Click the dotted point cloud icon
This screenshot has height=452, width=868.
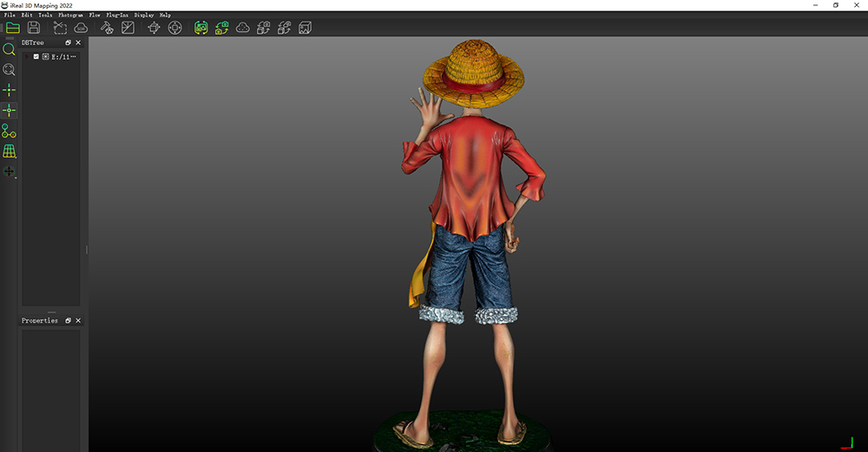coord(242,28)
